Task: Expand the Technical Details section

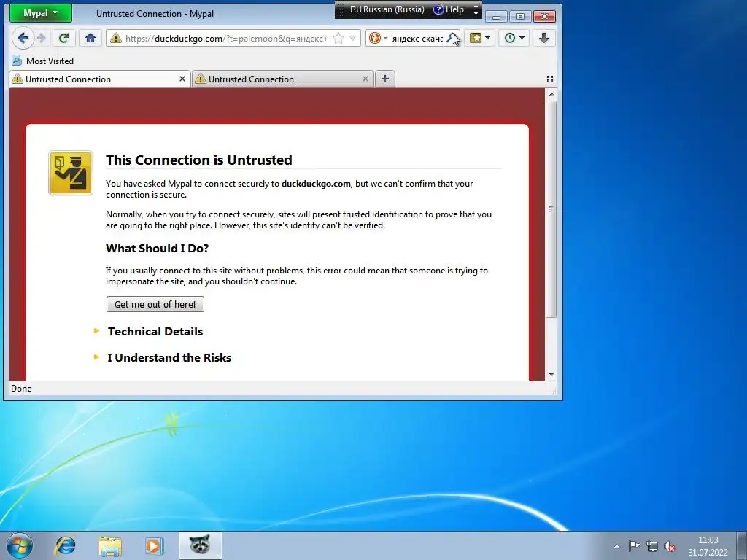Action: (155, 332)
